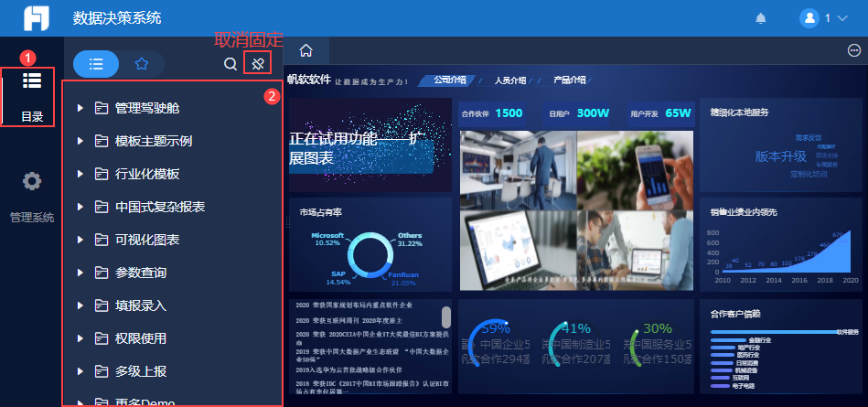Click 数据决策系统 title text
Viewport: 868px width, 407px height.
117,18
